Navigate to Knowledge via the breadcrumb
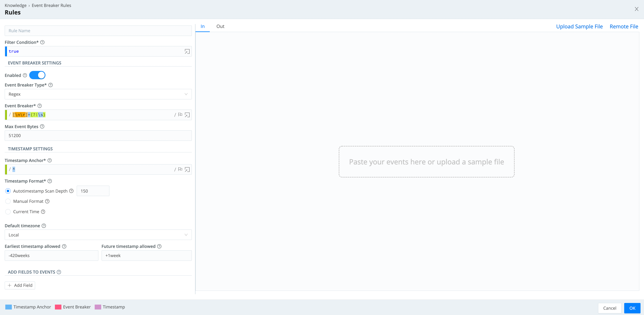 [16, 5]
